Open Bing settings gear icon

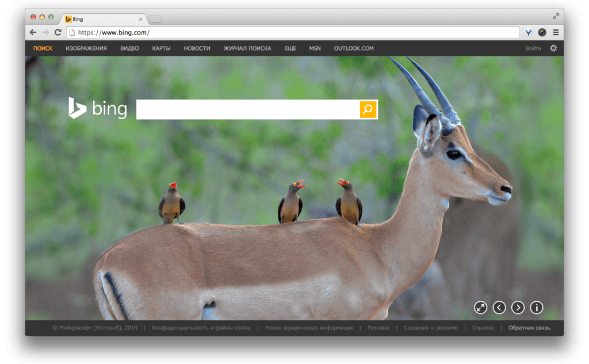point(553,48)
